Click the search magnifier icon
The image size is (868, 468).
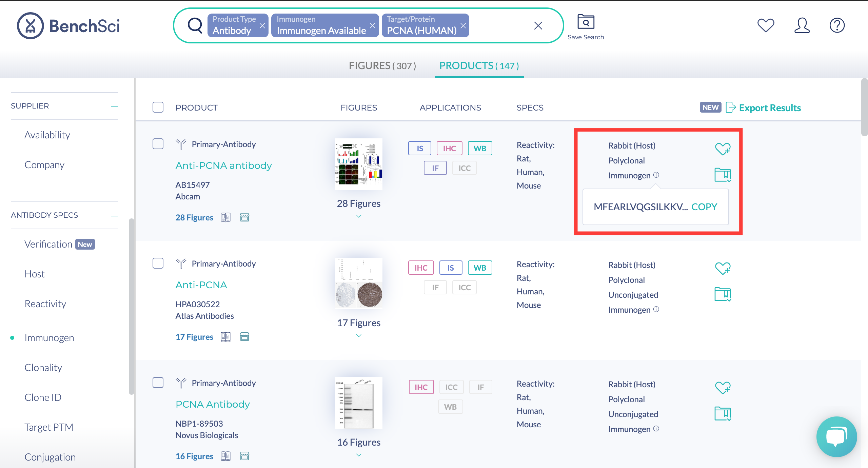tap(195, 25)
